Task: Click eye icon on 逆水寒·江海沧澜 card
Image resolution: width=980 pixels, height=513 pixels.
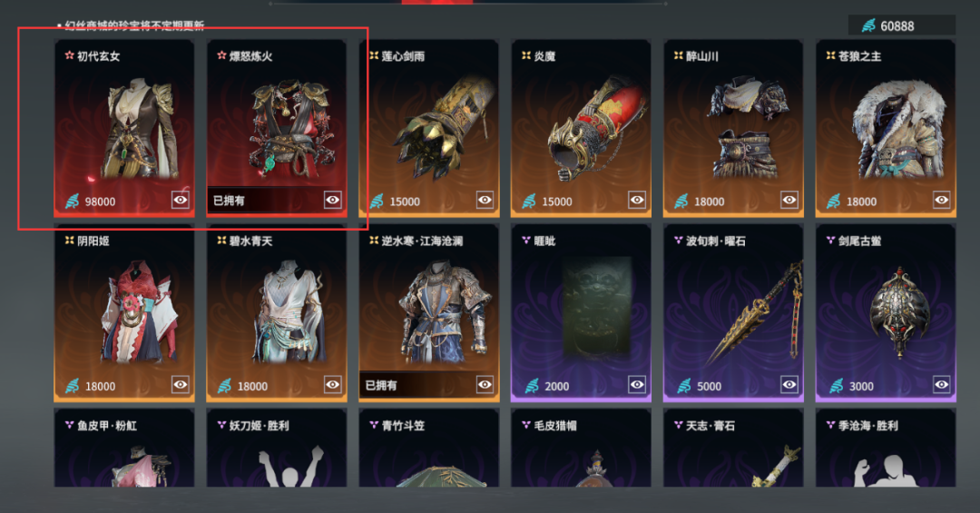Action: [x=485, y=385]
